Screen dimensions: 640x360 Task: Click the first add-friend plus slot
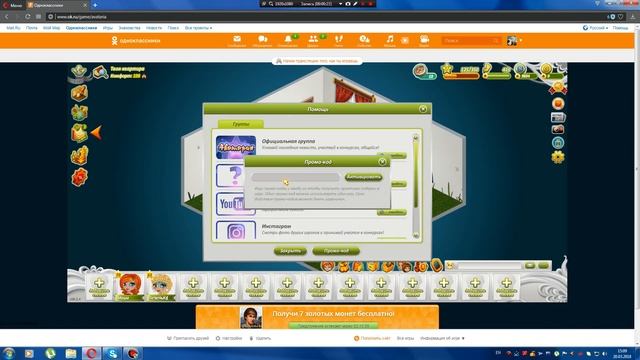99,287
